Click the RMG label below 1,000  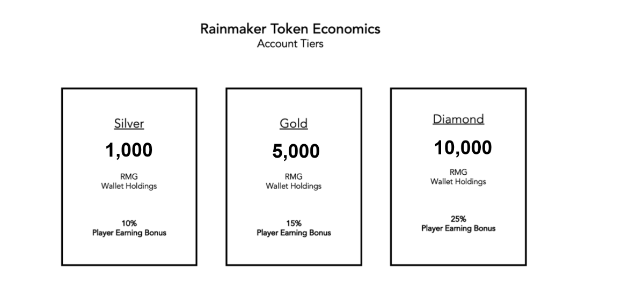click(129, 176)
